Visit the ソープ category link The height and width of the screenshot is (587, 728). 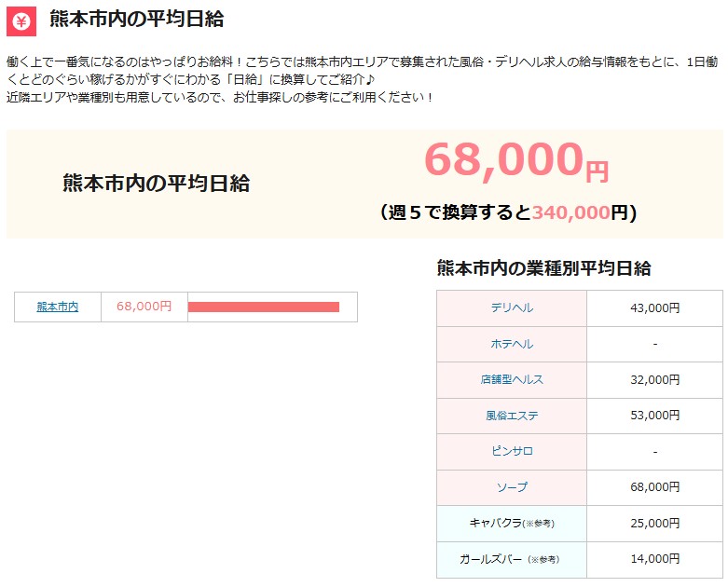click(512, 487)
